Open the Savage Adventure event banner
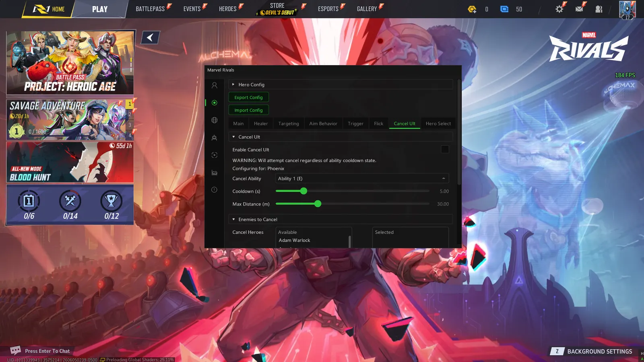Screen dimensions: 644x362 [x=70, y=119]
